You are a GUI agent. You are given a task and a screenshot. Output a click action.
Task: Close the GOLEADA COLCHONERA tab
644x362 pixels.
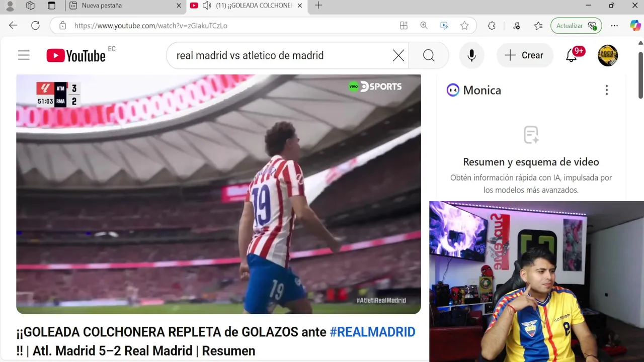(x=300, y=6)
